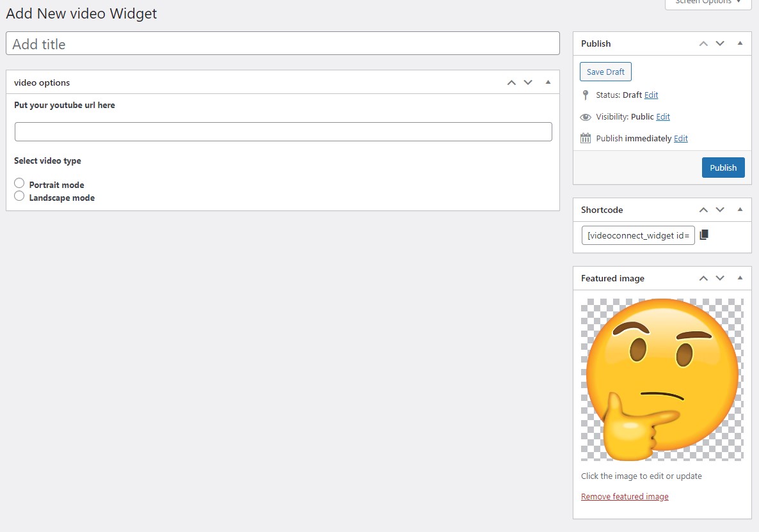Move the Shortcode panel up
The image size is (759, 532).
pyautogui.click(x=703, y=210)
